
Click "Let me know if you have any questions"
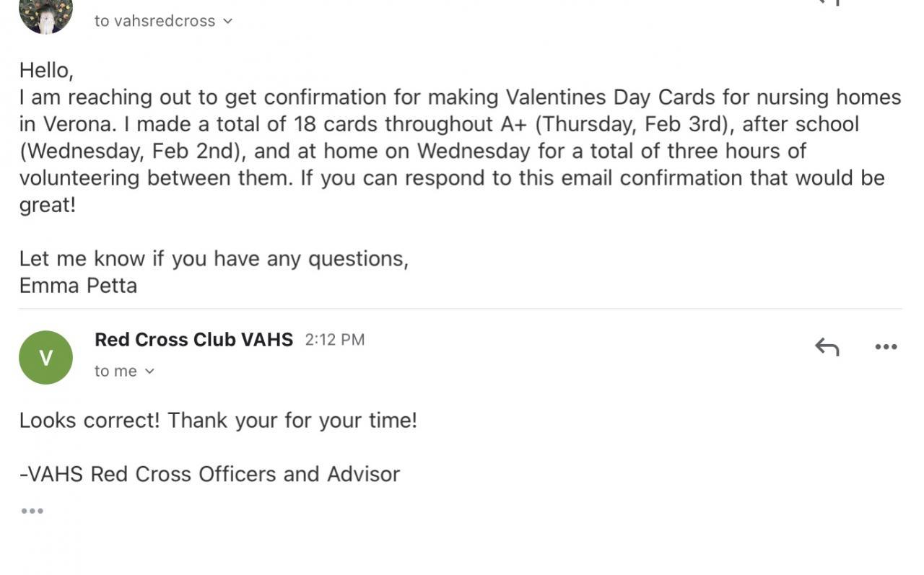213,258
